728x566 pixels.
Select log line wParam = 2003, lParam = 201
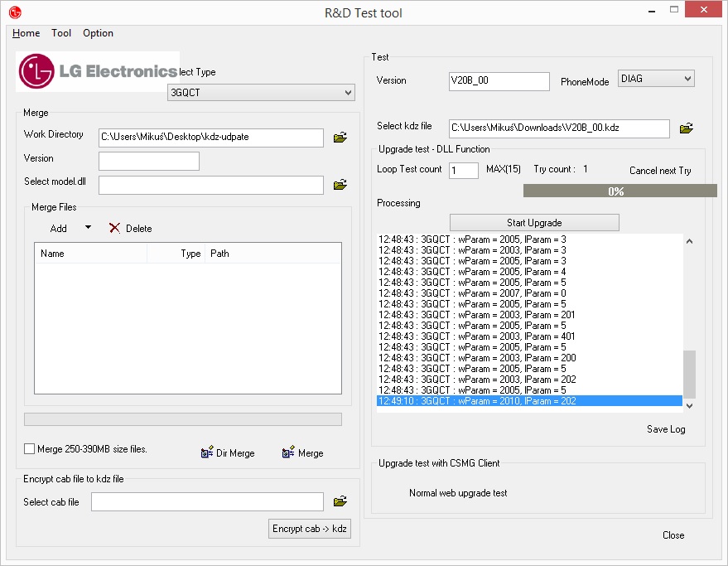(529, 315)
